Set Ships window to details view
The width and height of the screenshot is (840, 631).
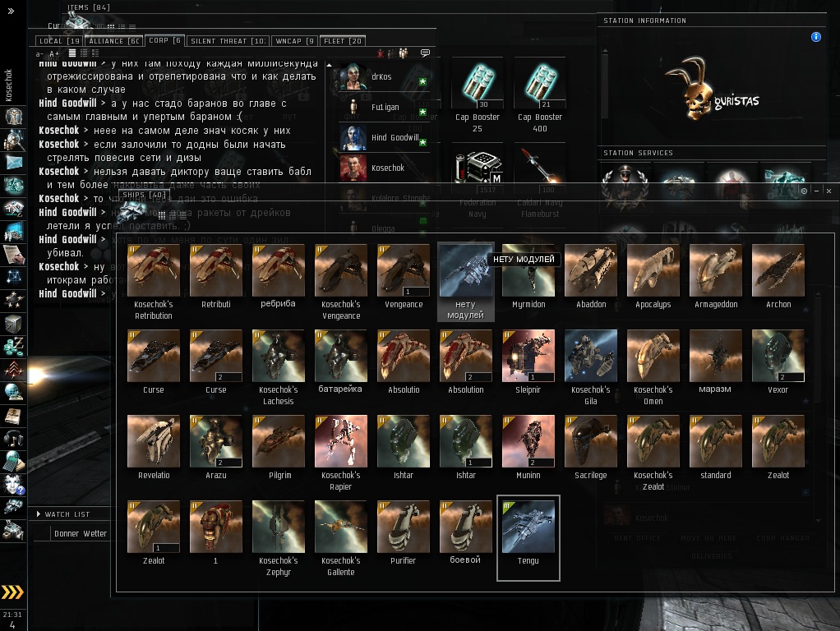(173, 214)
